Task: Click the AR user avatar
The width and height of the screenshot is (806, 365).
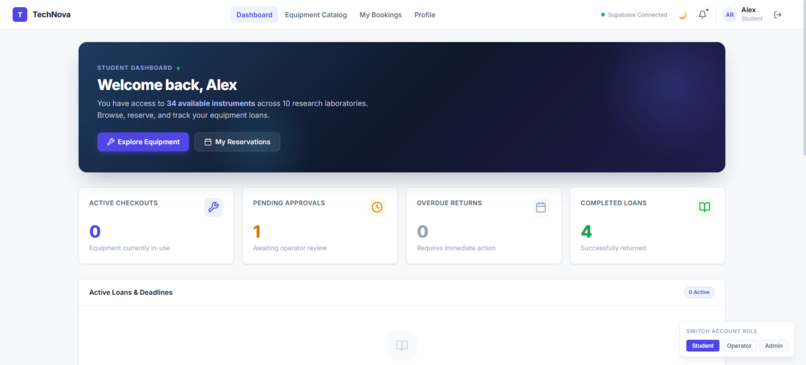Action: [729, 15]
